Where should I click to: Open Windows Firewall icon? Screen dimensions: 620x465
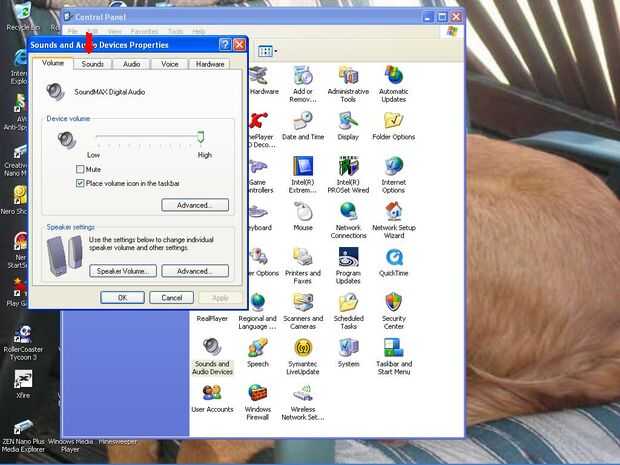[257, 402]
